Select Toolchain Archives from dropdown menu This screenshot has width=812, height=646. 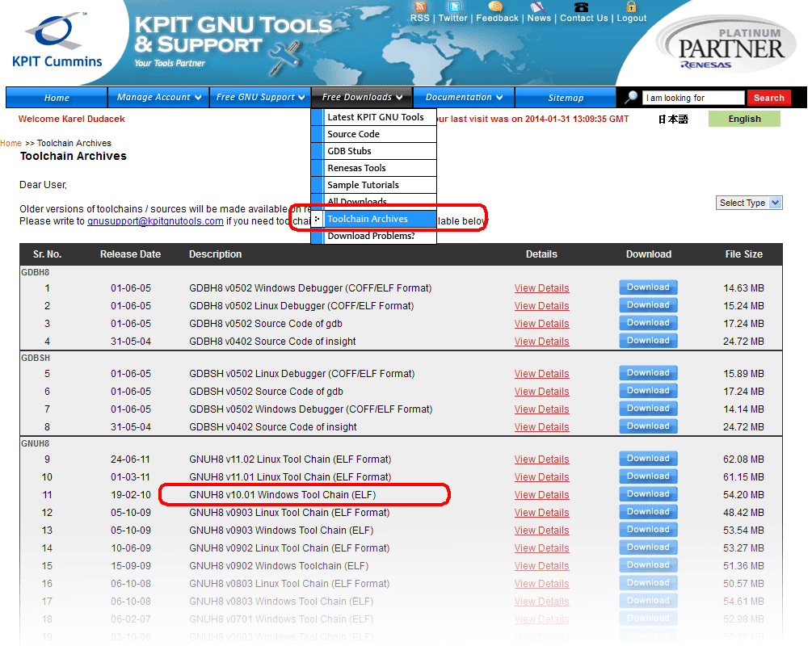[368, 219]
